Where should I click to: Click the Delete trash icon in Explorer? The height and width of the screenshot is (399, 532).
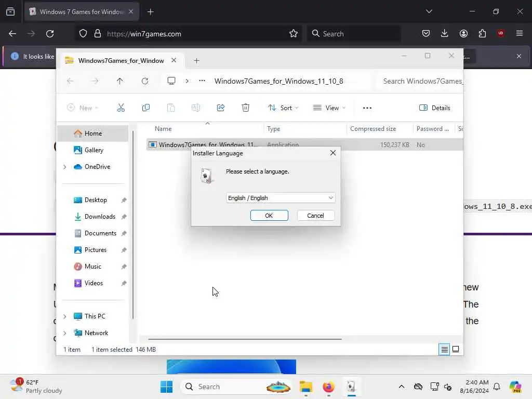pos(246,108)
